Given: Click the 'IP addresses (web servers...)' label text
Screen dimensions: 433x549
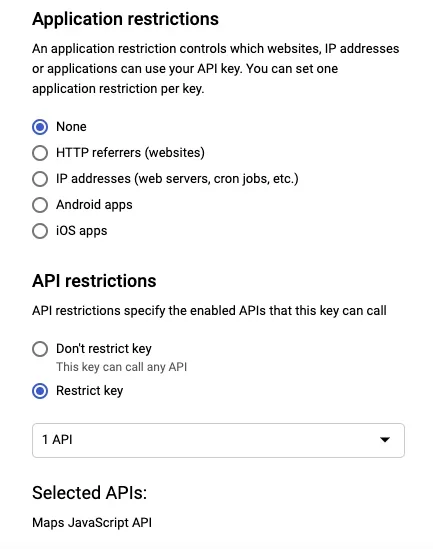Looking at the screenshot, I should coord(177,179).
